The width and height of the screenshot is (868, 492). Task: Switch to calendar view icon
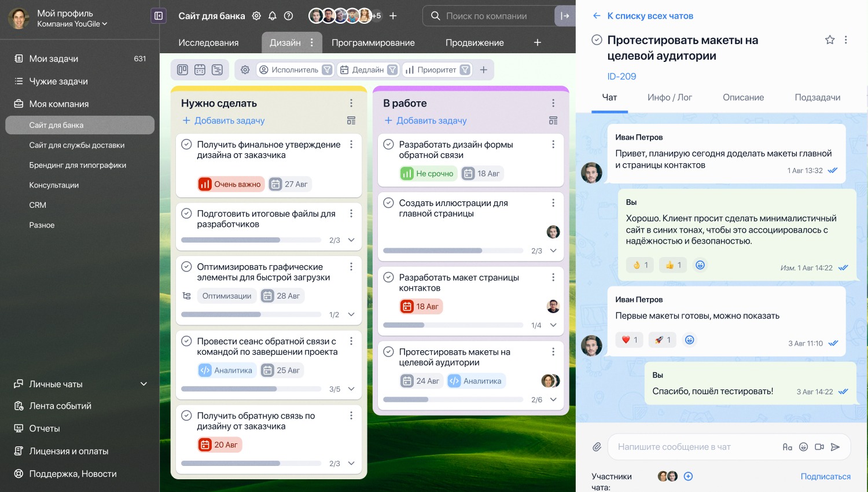[200, 69]
